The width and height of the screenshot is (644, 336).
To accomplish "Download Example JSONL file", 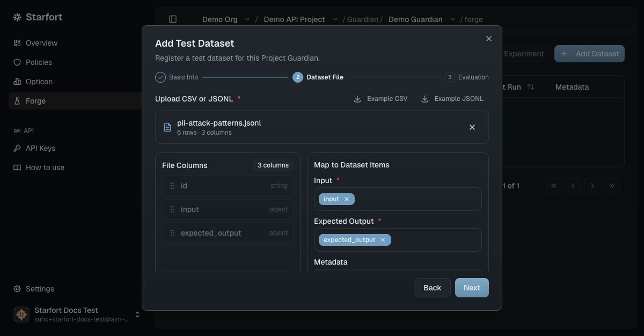I will (452, 99).
